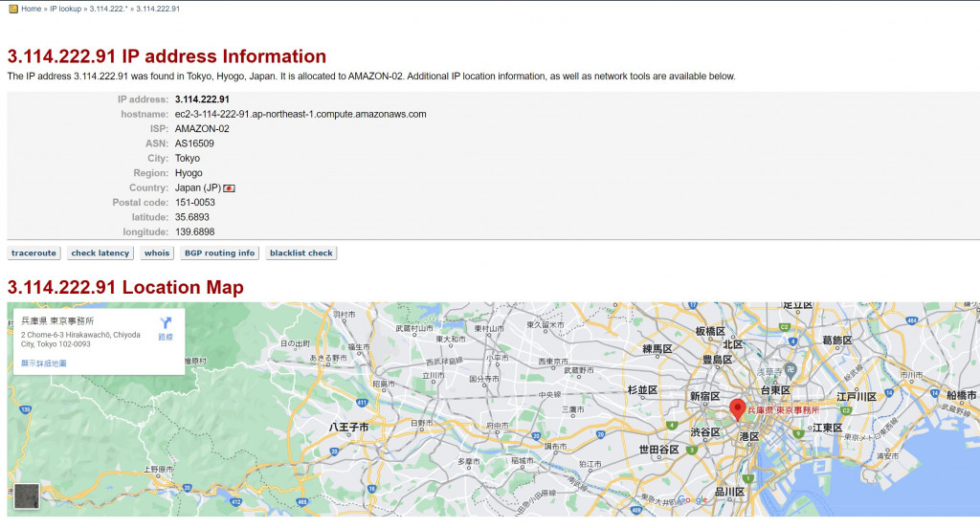Screen dimensions: 980x528
Task: Open the whois lookup
Action: [x=157, y=253]
